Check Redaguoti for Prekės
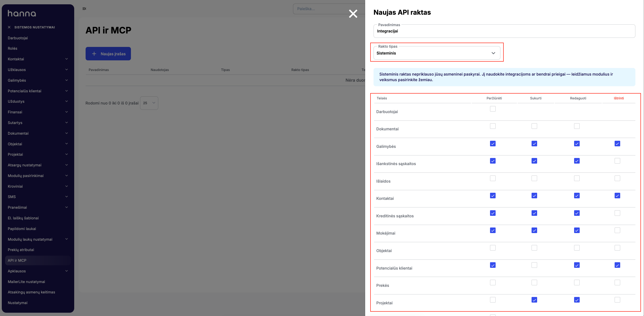 [577, 283]
